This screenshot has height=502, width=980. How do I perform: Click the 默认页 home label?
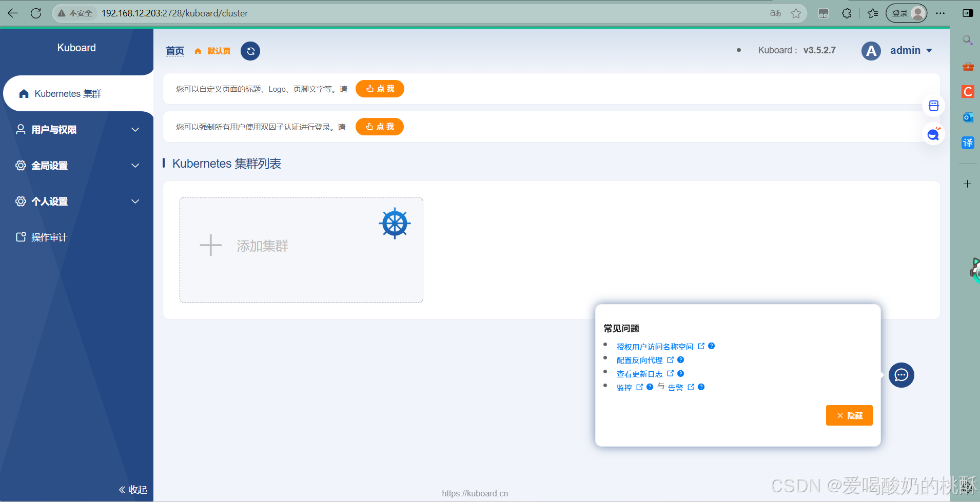[x=212, y=51]
